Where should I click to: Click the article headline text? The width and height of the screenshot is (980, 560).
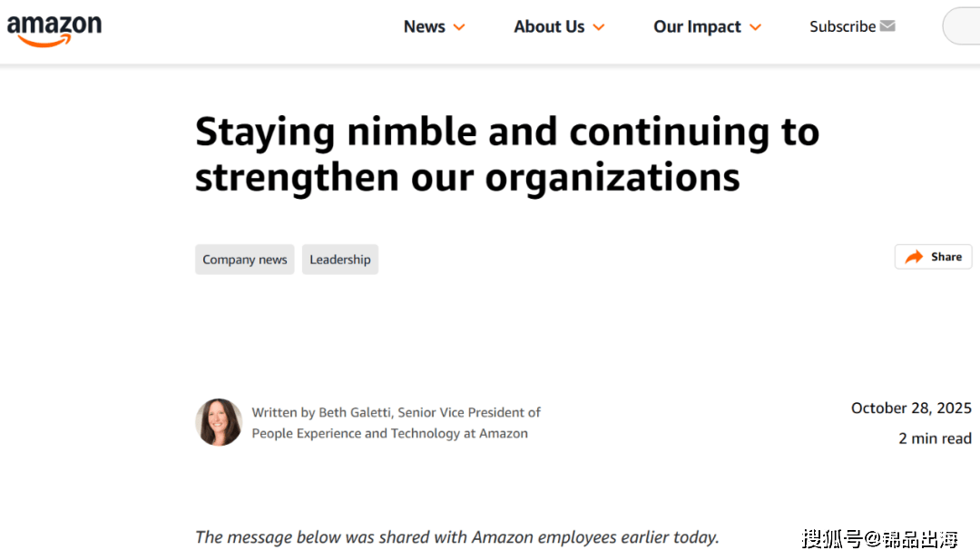coord(507,154)
